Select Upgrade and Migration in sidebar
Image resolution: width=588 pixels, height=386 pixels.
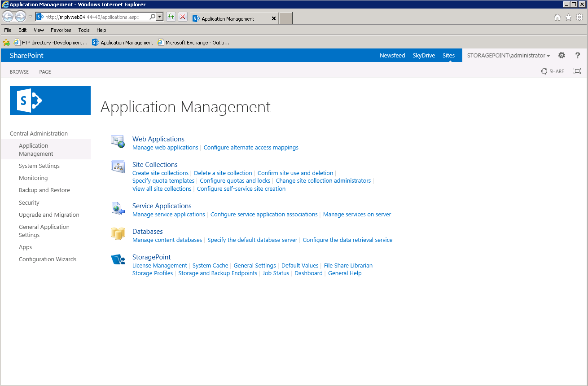point(49,215)
